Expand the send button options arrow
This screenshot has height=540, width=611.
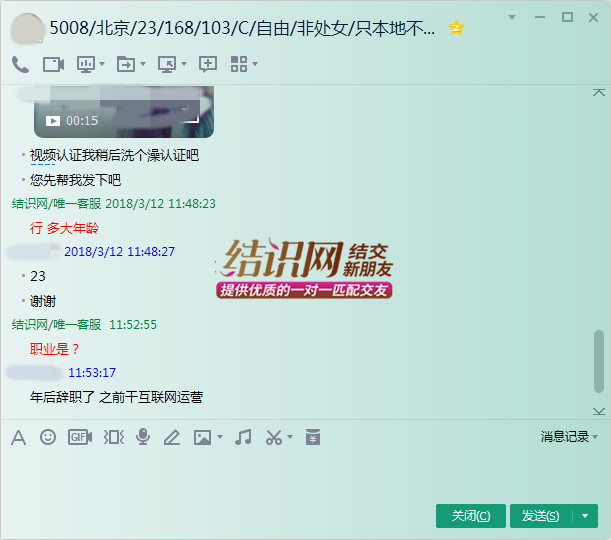coord(585,516)
